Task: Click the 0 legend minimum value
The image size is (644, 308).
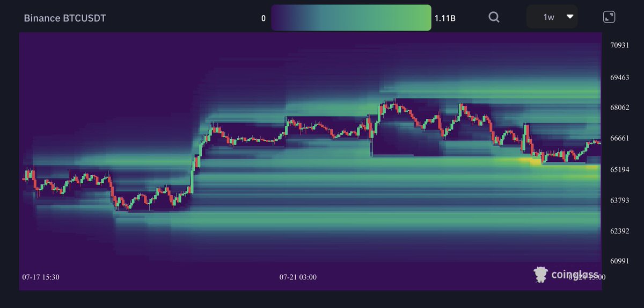Action: click(264, 18)
